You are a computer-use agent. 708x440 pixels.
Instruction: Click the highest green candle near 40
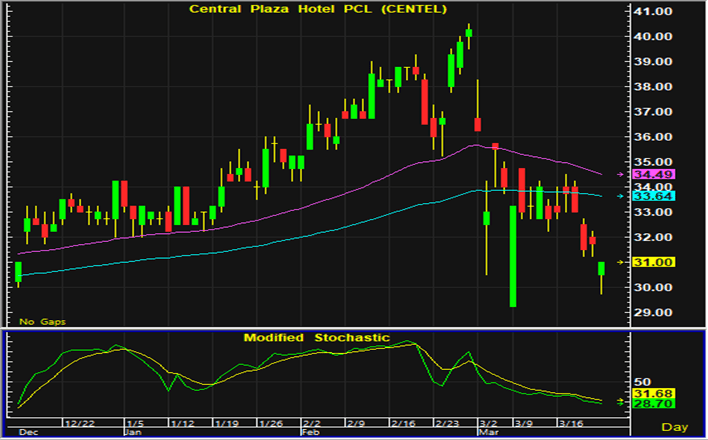469,33
